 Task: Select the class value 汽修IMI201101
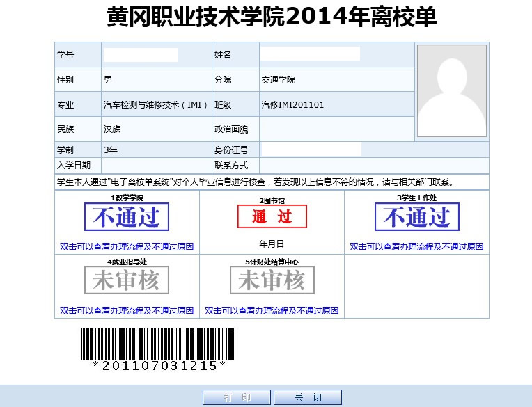(292, 105)
